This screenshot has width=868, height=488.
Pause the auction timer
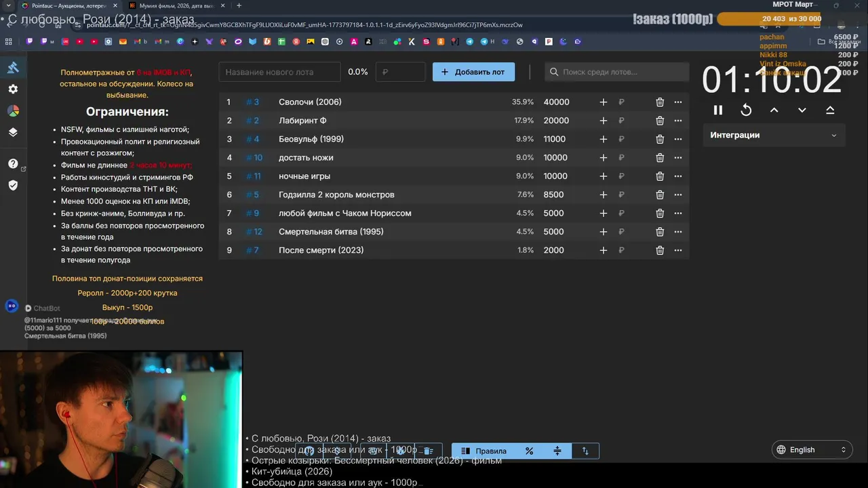[718, 110]
